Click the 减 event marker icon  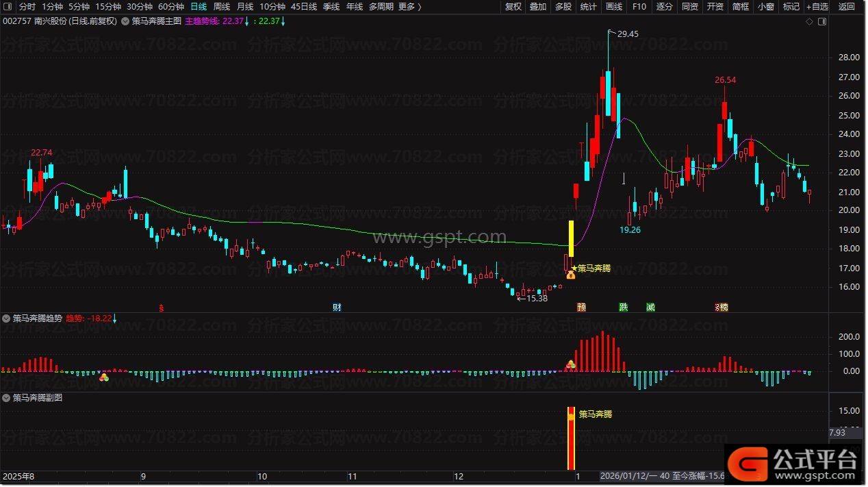650,307
